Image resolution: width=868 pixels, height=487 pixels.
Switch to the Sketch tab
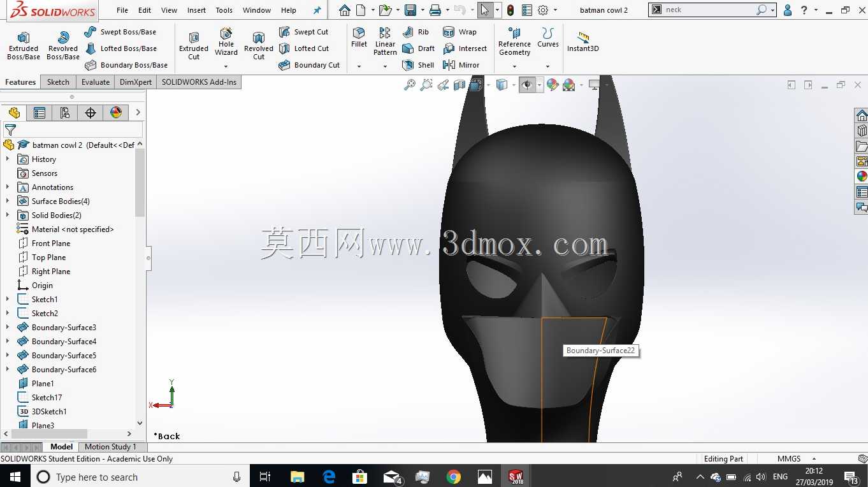click(x=58, y=82)
